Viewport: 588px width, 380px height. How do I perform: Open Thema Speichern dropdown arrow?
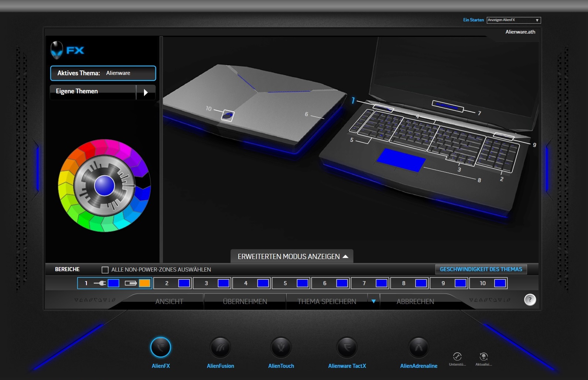(373, 301)
